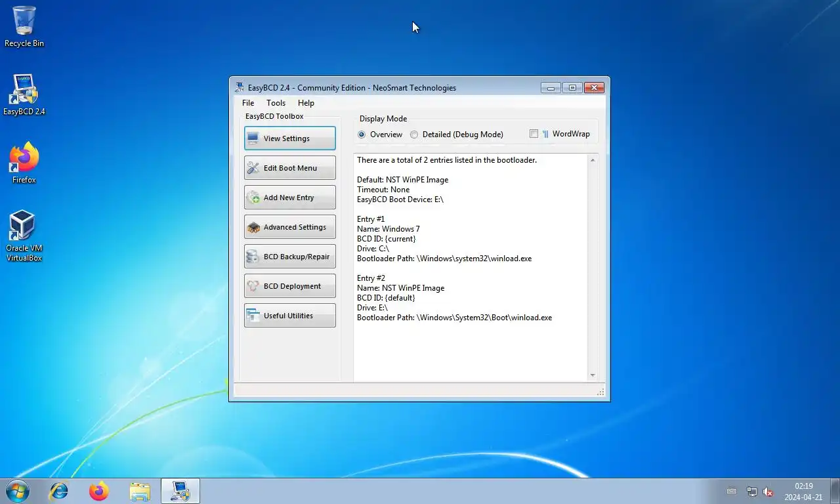840x504 pixels.
Task: Select the Firefox desktop shortcut
Action: 24,163
